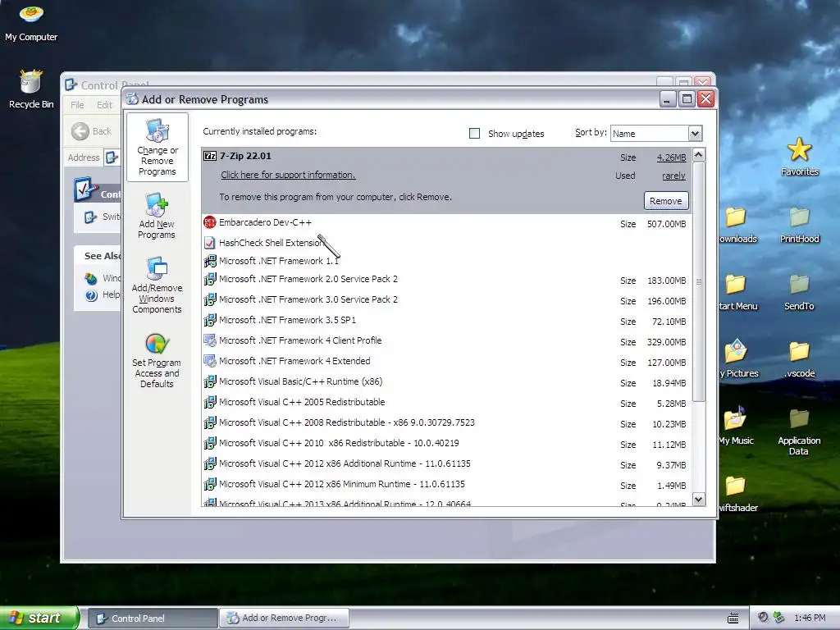Image resolution: width=840 pixels, height=630 pixels.
Task: Enable the Show updates checkbox
Action: pos(475,134)
